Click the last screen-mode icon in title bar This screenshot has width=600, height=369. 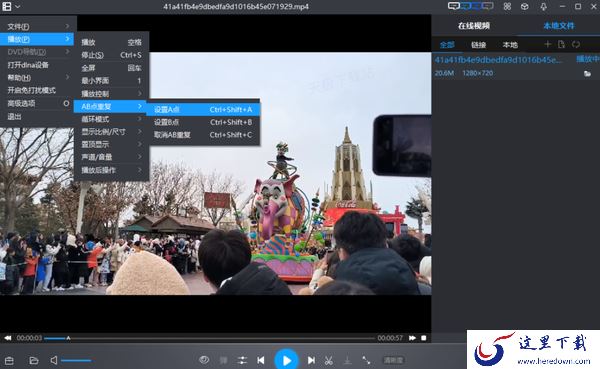(x=488, y=6)
